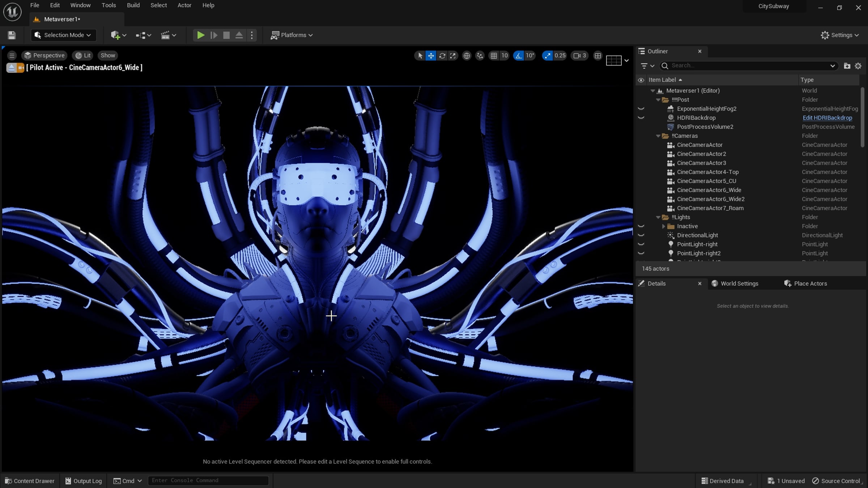Select the translate (move) gizmo tool
This screenshot has width=868, height=488.
pyautogui.click(x=431, y=56)
